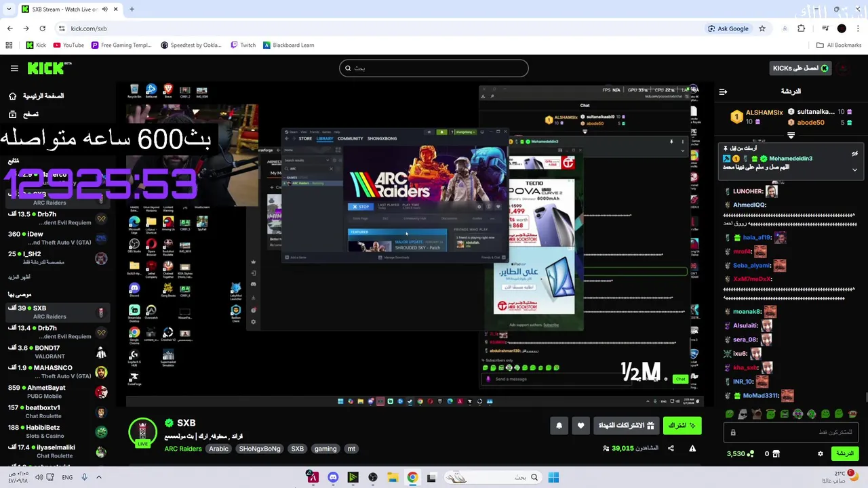Image resolution: width=868 pixels, height=488 pixels.
Task: Click the green Subscribe button
Action: pyautogui.click(x=682, y=426)
